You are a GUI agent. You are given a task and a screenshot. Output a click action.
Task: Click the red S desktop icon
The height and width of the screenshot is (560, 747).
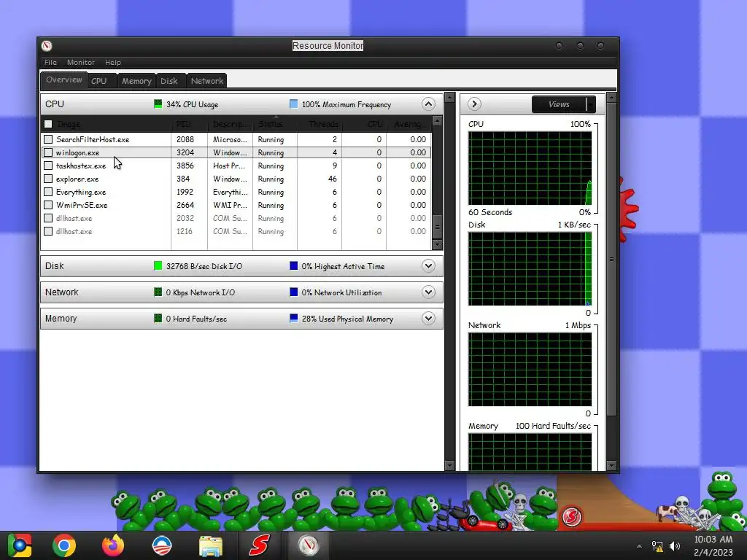(572, 516)
